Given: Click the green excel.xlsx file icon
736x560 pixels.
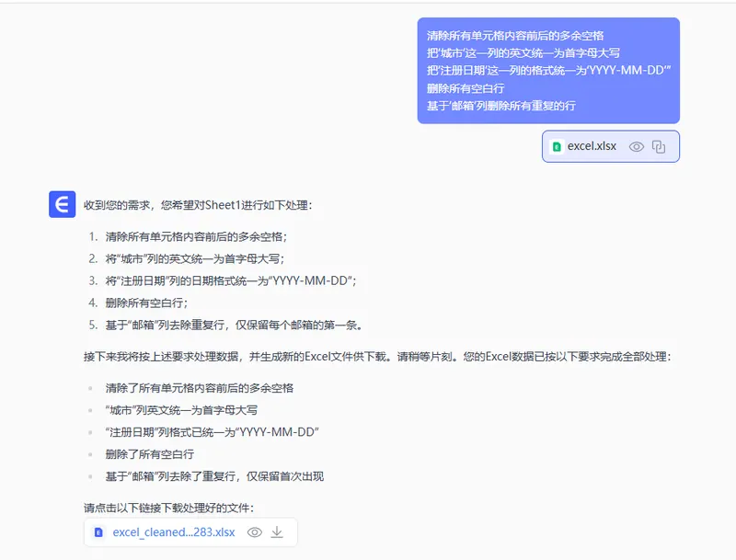Looking at the screenshot, I should click(x=557, y=146).
